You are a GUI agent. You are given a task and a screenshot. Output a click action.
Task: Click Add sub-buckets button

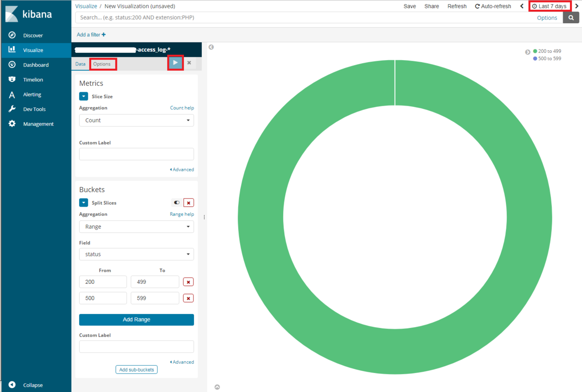[x=137, y=370]
